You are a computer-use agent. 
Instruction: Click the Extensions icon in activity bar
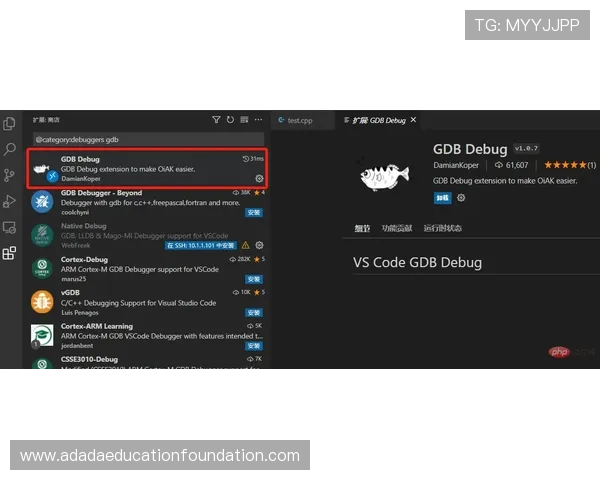tap(10, 253)
